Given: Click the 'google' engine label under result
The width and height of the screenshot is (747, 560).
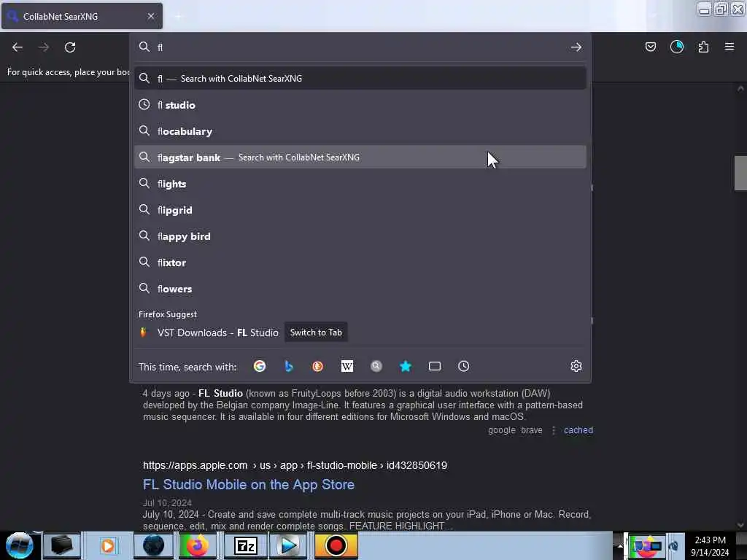Looking at the screenshot, I should point(502,430).
